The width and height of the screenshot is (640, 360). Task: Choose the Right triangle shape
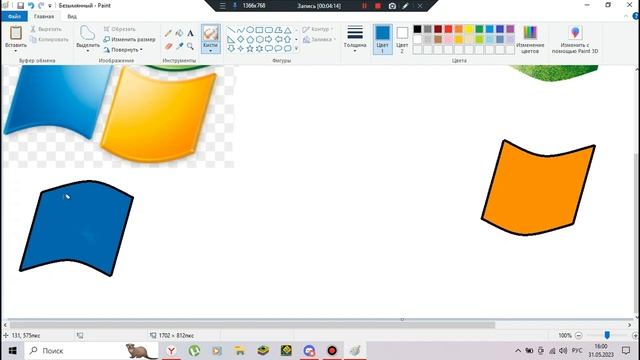tap(231, 40)
